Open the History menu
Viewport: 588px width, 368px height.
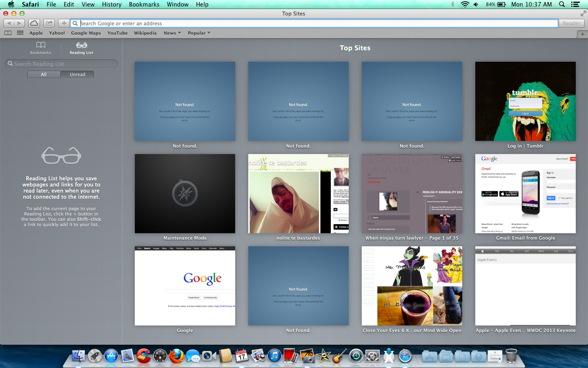111,4
